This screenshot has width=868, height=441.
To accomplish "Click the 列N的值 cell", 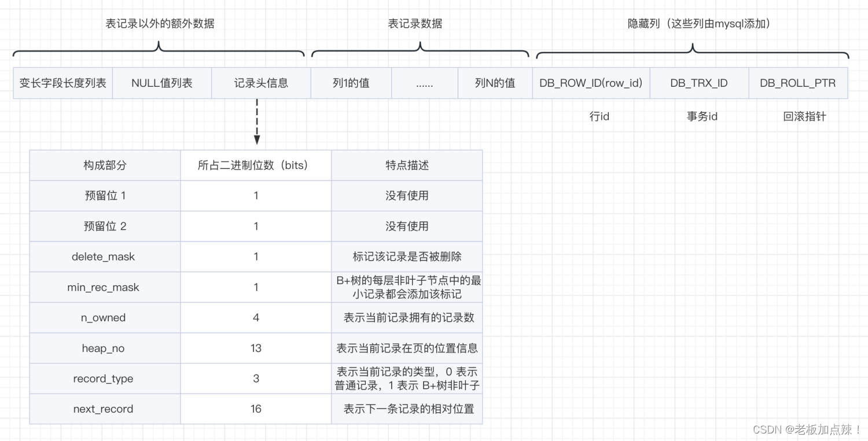I will point(495,83).
